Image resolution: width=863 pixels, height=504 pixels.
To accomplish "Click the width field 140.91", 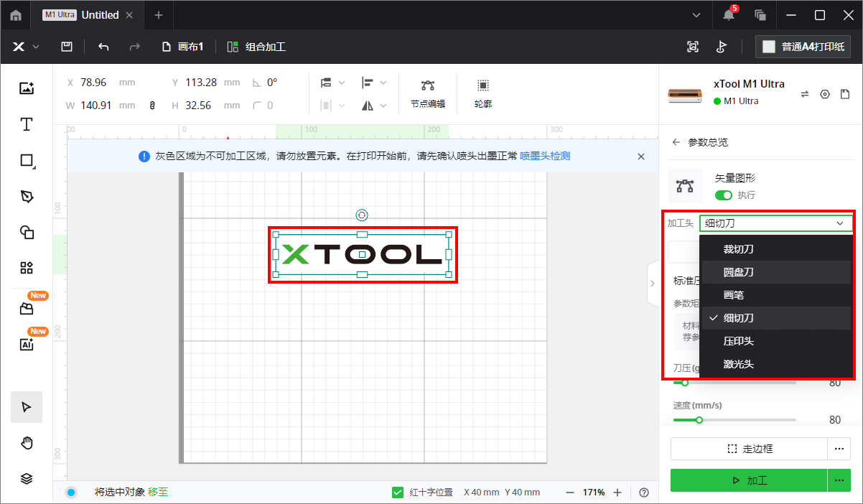I will pyautogui.click(x=98, y=106).
